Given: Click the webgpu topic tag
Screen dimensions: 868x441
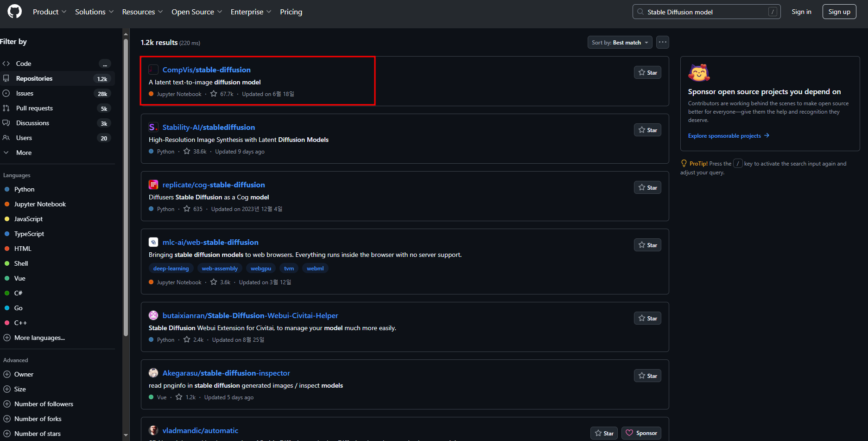Looking at the screenshot, I should coord(261,268).
